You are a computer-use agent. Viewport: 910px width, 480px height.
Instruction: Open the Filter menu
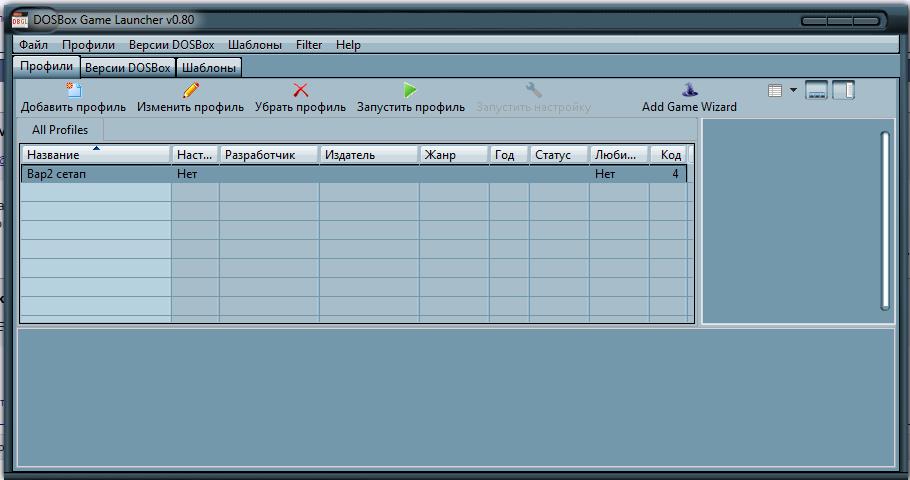(309, 45)
